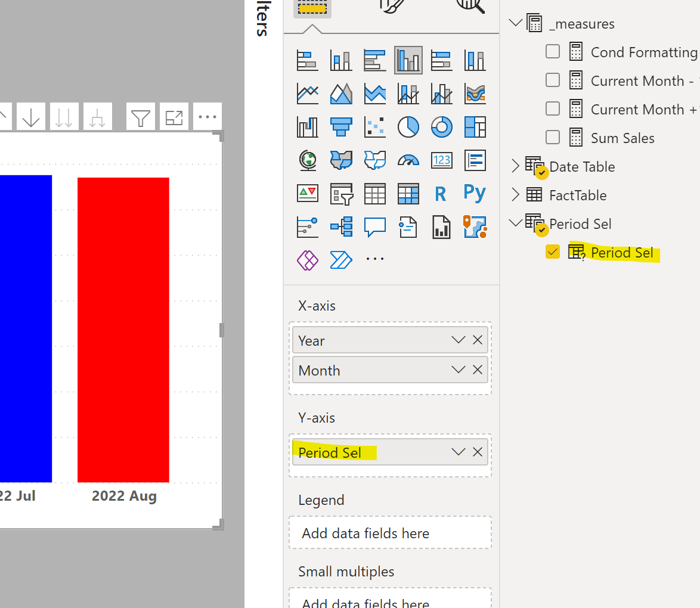Image resolution: width=700 pixels, height=608 pixels.
Task: Select the line chart visual
Action: [308, 94]
